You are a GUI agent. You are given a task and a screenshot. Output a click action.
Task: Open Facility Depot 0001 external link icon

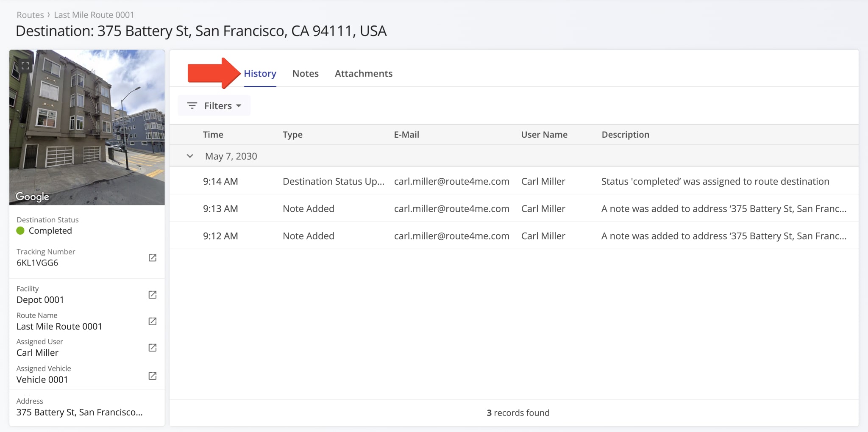tap(153, 294)
